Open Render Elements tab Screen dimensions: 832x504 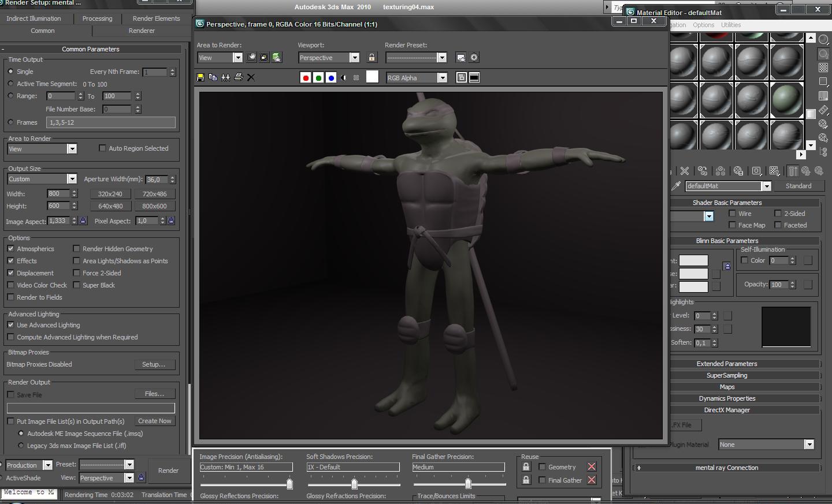click(x=156, y=18)
